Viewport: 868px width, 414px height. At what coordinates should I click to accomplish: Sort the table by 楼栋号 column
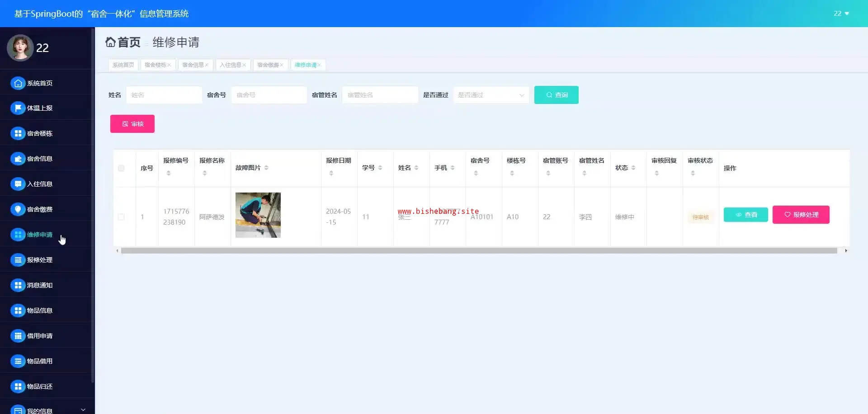point(512,173)
